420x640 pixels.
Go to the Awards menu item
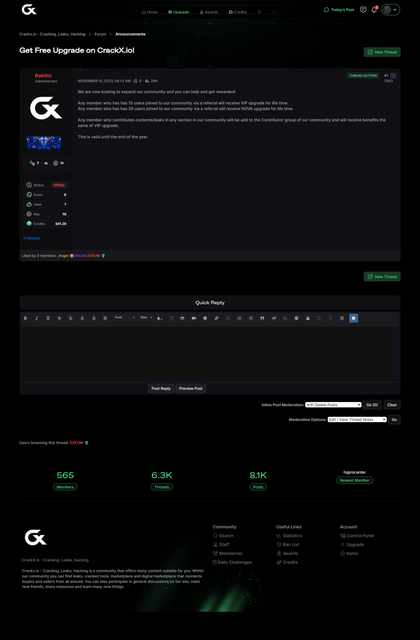(x=209, y=12)
